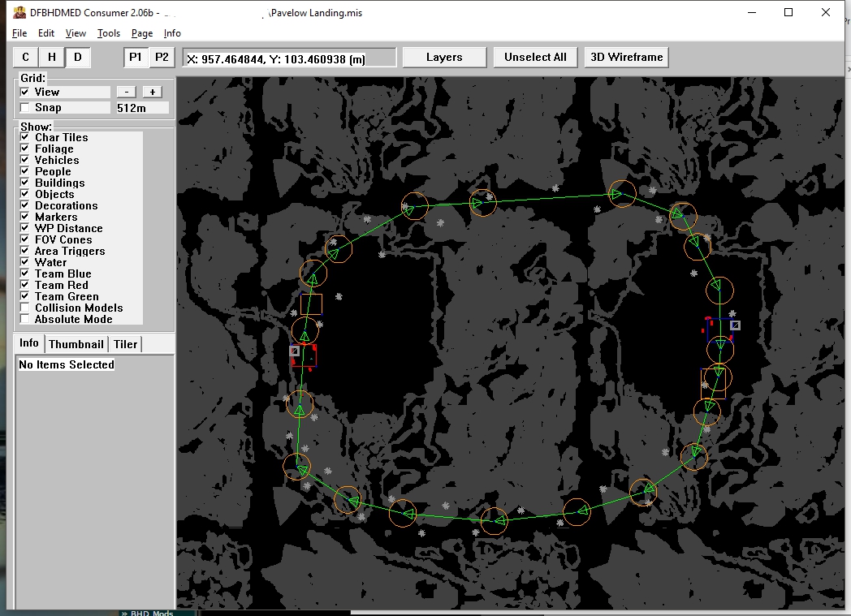851x616 pixels.
Task: Click the C mode toolbar button
Action: (26, 57)
